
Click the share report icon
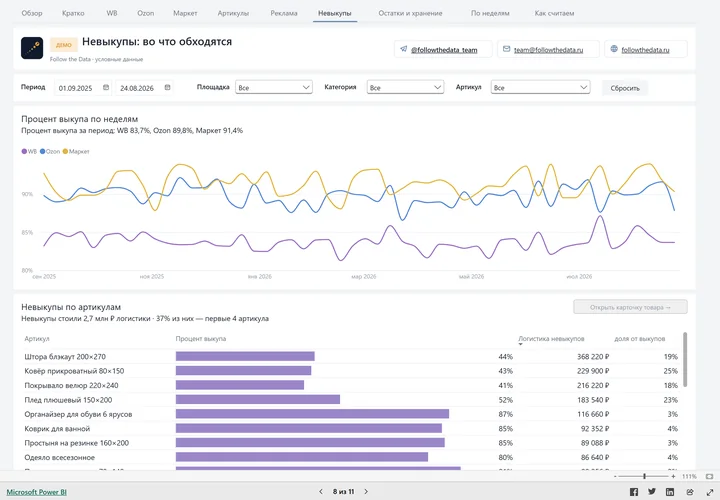[690, 492]
